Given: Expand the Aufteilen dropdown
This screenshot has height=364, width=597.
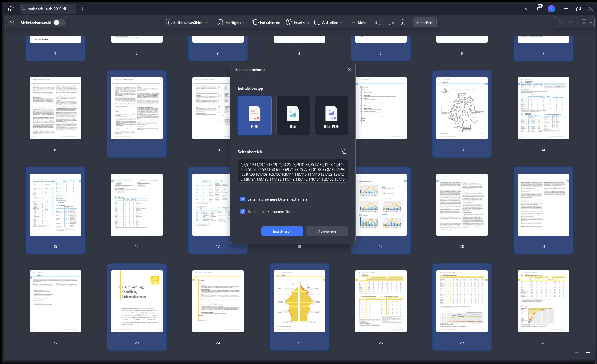Looking at the screenshot, I should click(x=329, y=22).
